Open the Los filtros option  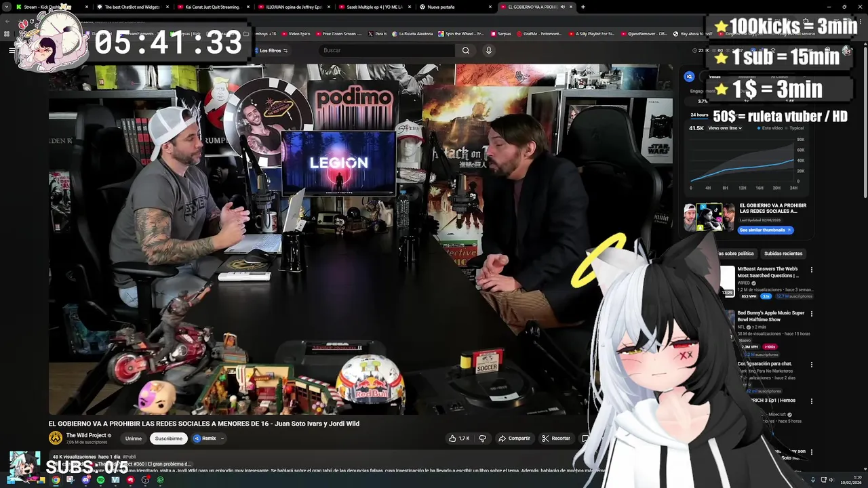pyautogui.click(x=273, y=50)
